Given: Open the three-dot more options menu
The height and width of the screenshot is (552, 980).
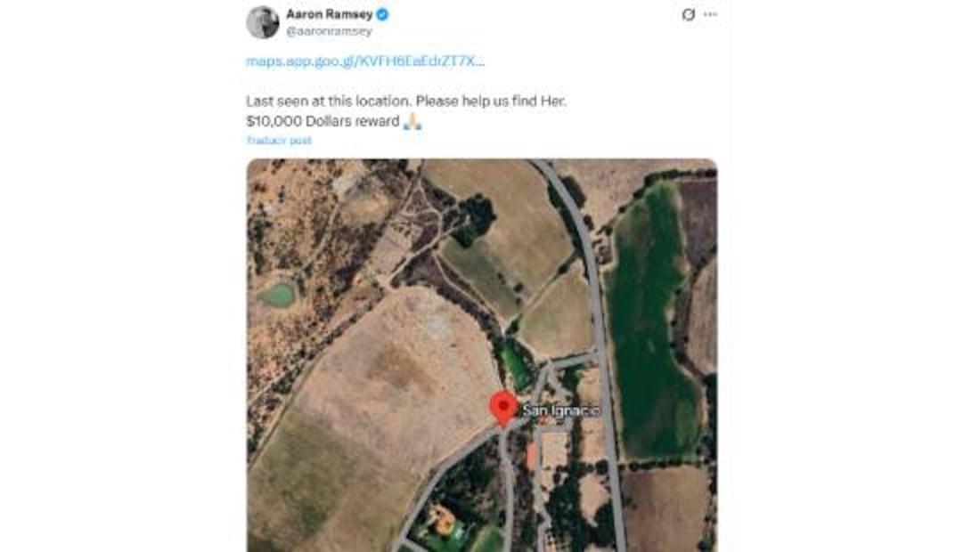Looking at the screenshot, I should pyautogui.click(x=710, y=15).
